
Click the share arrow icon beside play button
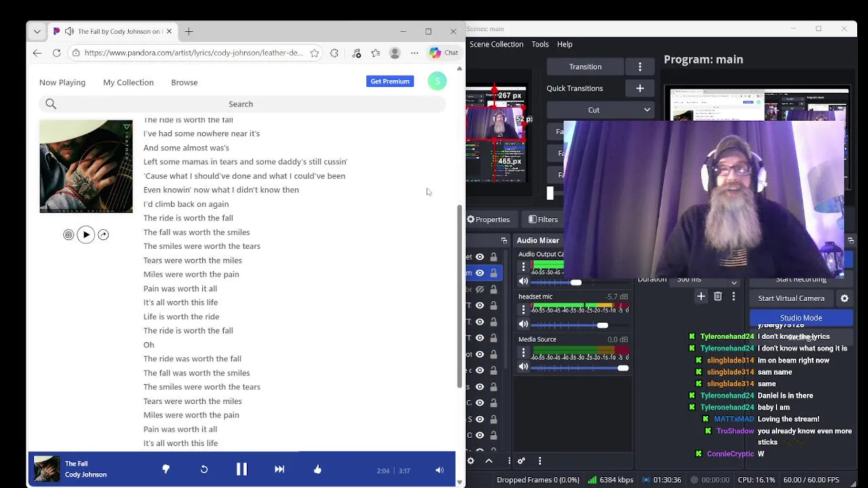click(103, 235)
